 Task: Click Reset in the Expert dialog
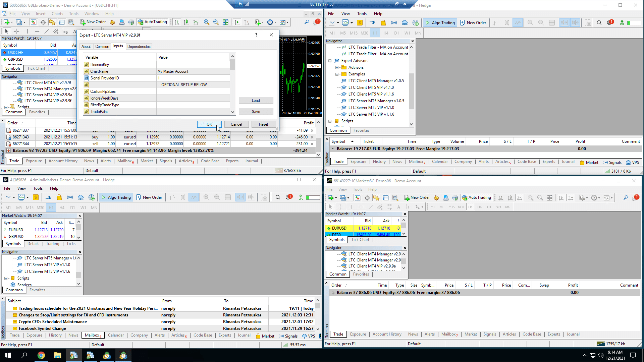[263, 124]
